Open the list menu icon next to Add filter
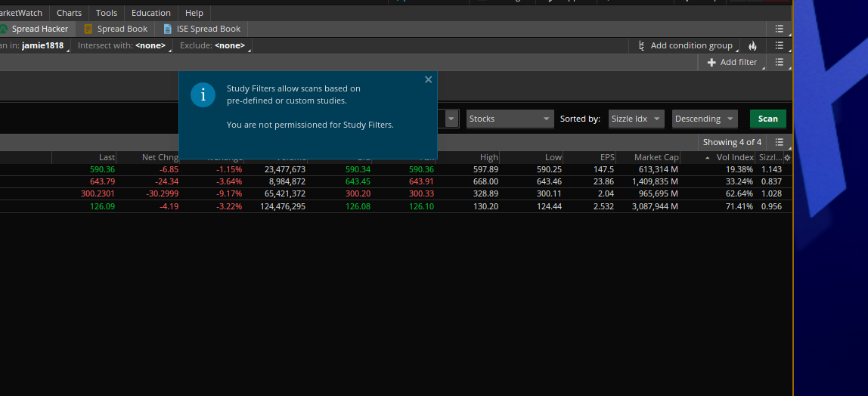Image resolution: width=868 pixels, height=396 pixels. tap(780, 63)
